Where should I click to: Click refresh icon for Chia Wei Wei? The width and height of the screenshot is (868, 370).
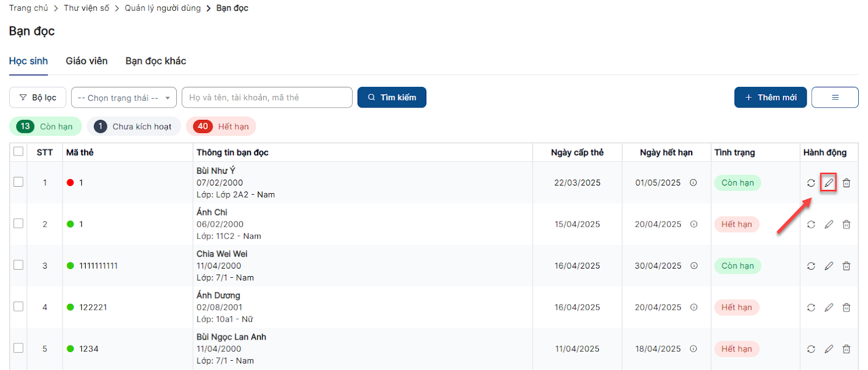tap(811, 266)
